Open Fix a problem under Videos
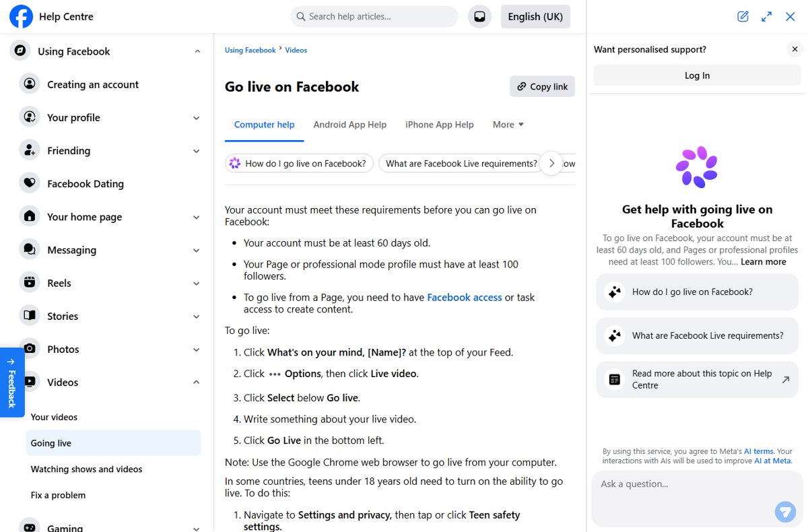808x532 pixels. pos(114,495)
